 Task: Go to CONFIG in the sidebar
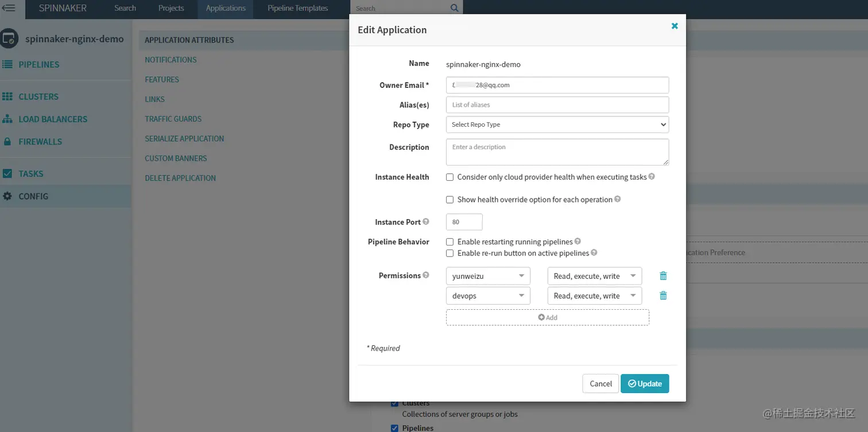tap(33, 196)
